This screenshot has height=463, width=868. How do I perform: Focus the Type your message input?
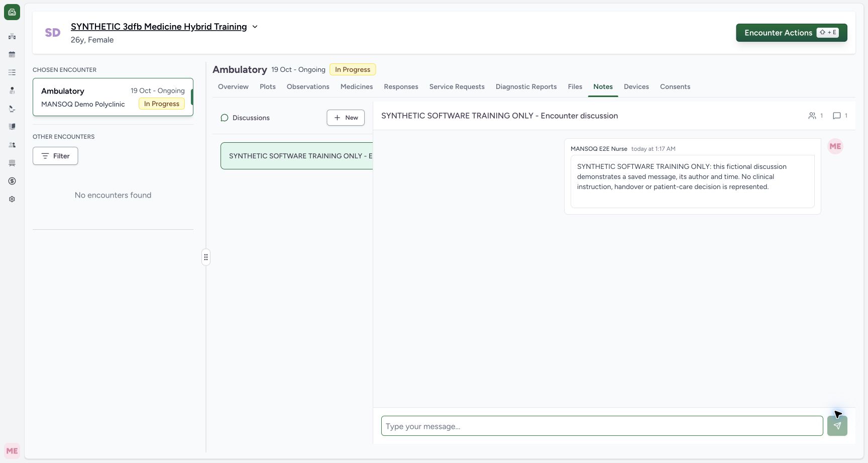(602, 426)
